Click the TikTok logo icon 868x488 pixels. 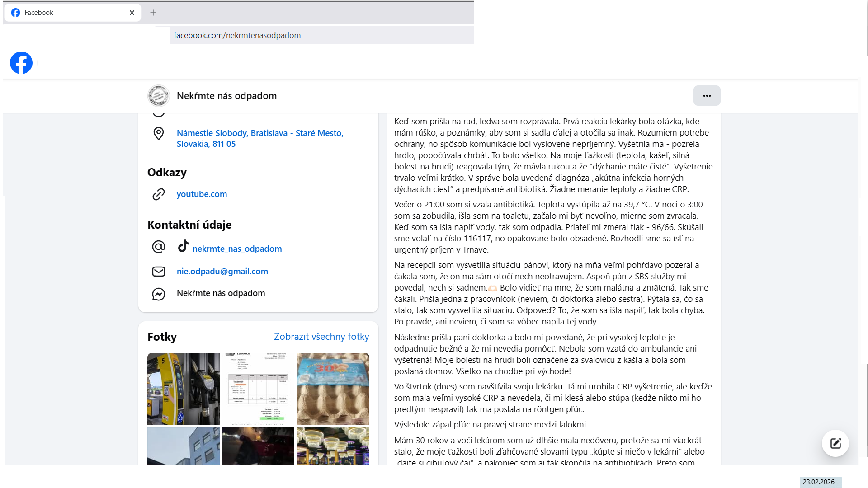coord(183,246)
